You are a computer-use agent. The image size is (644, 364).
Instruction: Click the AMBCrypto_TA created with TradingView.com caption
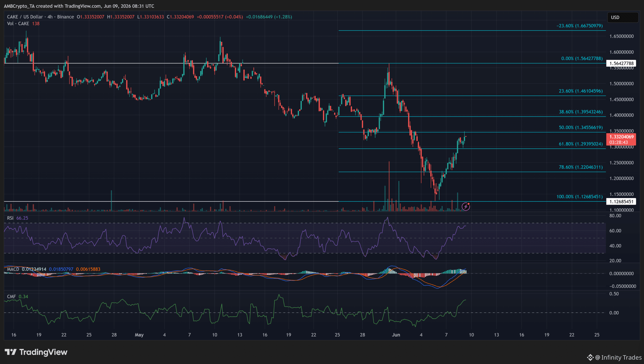[x=79, y=6]
